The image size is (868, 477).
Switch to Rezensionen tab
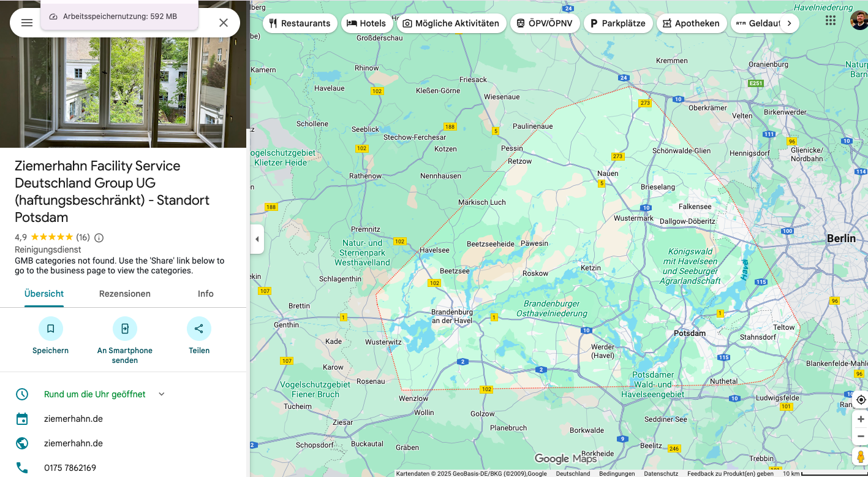pyautogui.click(x=125, y=294)
